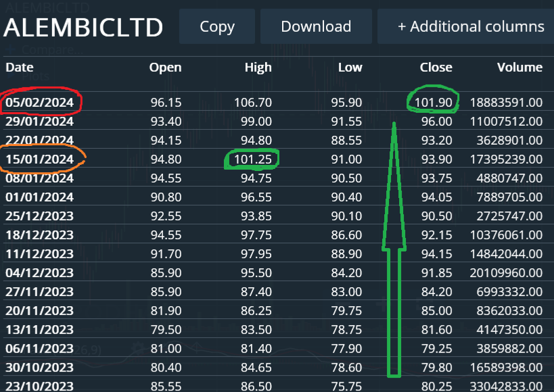Select the date 01/01/2024

(x=39, y=197)
